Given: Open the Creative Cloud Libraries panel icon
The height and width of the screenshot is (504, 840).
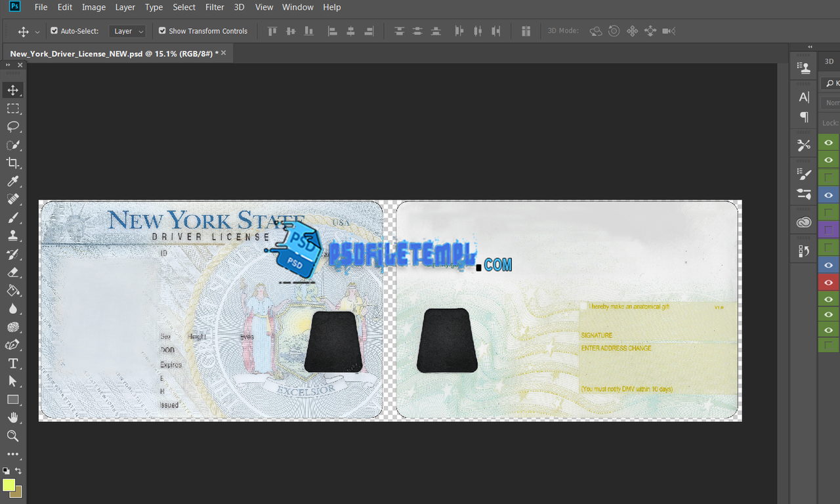Looking at the screenshot, I should click(x=804, y=222).
